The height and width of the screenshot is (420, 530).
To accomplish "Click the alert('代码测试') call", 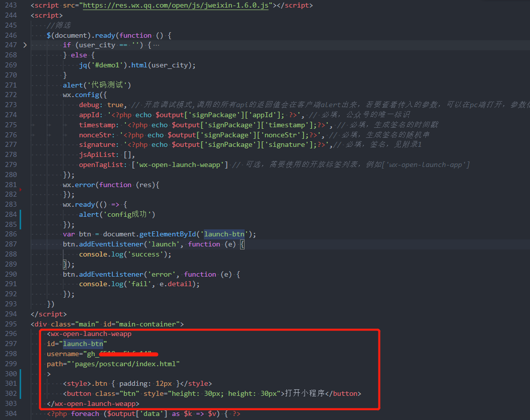I will click(97, 85).
